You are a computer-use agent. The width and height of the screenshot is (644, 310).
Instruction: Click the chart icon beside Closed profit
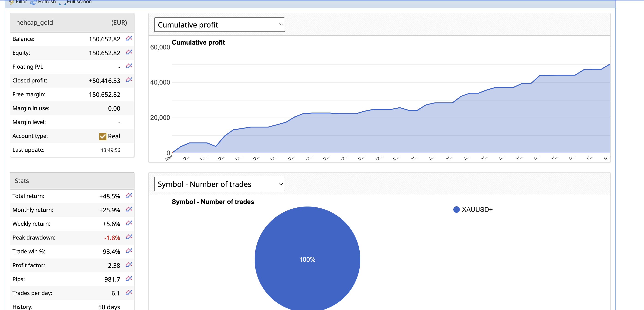point(129,79)
